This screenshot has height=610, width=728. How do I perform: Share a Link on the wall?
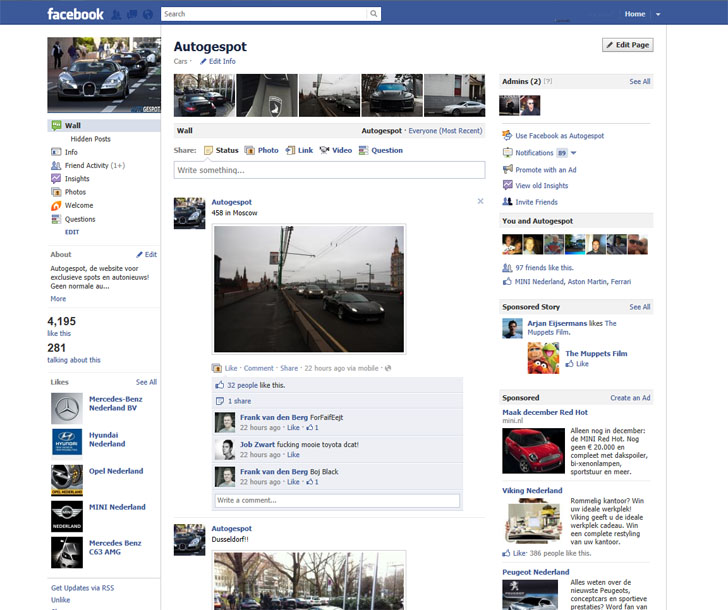pos(299,150)
